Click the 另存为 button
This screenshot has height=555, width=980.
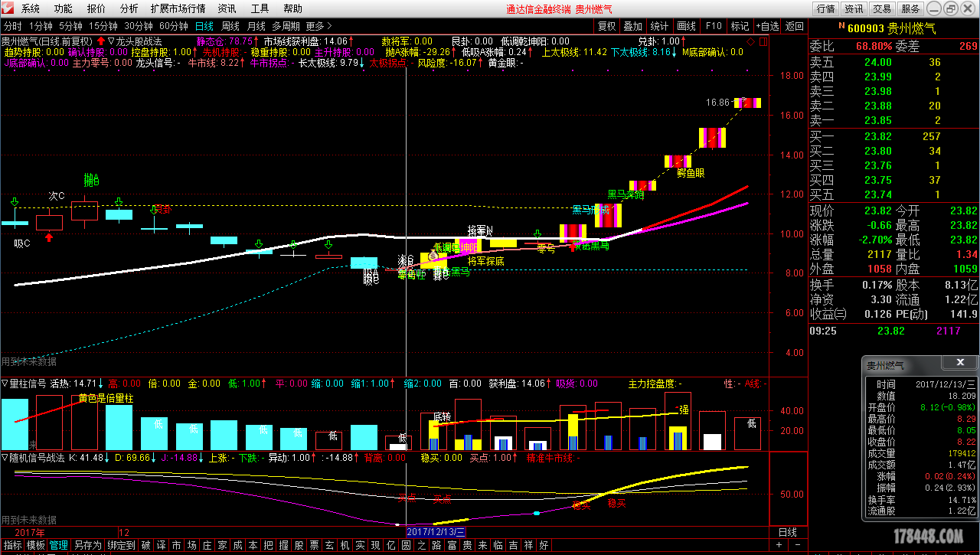tap(88, 546)
